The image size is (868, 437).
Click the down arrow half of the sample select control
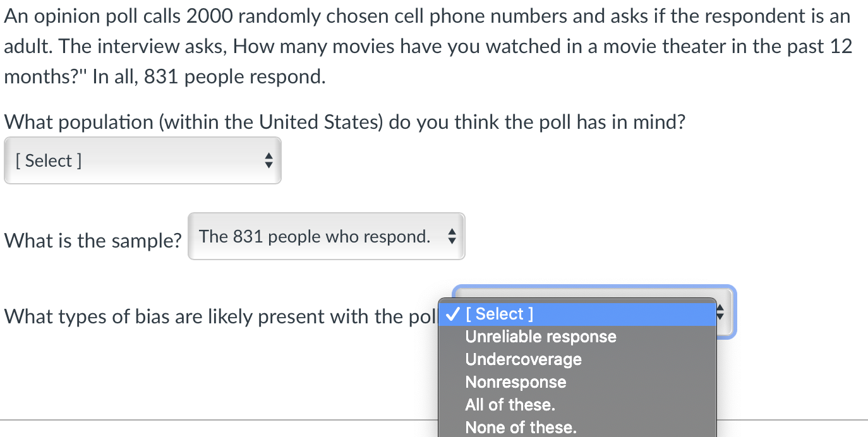(x=452, y=240)
